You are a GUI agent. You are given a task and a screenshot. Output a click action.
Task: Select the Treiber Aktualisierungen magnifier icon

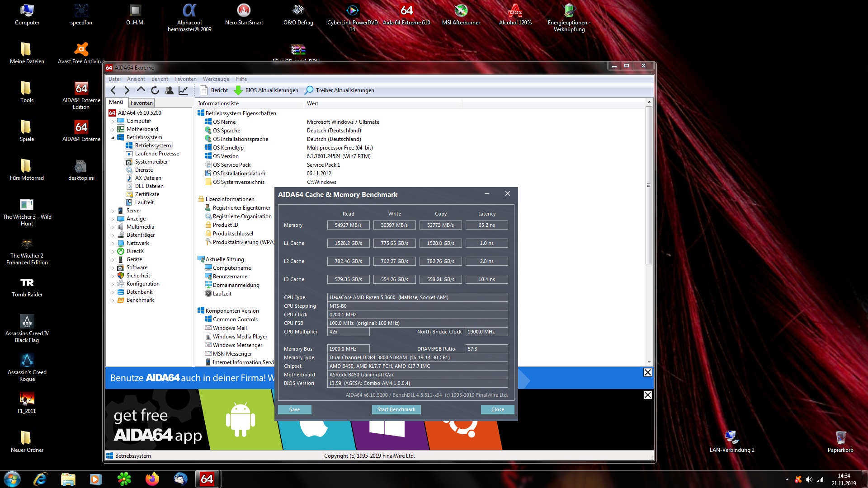tap(309, 90)
